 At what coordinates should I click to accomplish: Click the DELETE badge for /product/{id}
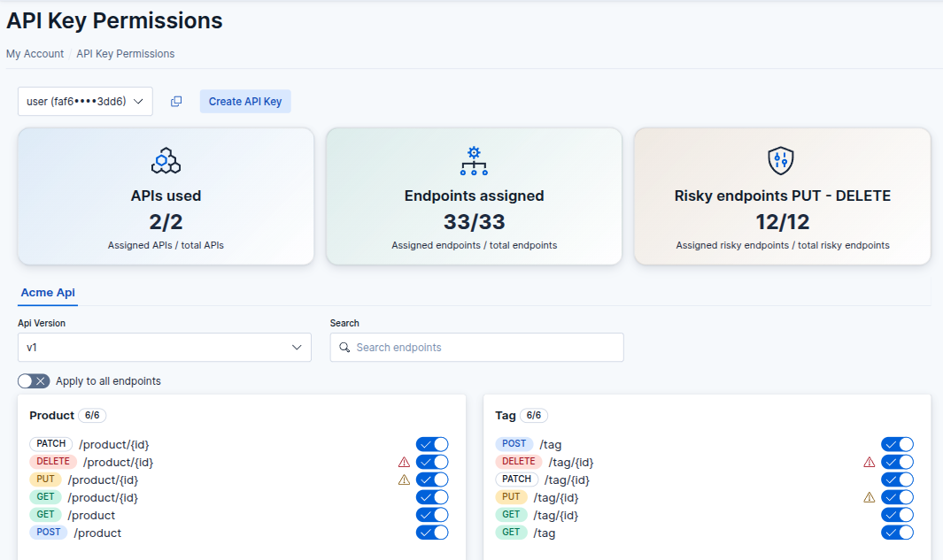53,462
